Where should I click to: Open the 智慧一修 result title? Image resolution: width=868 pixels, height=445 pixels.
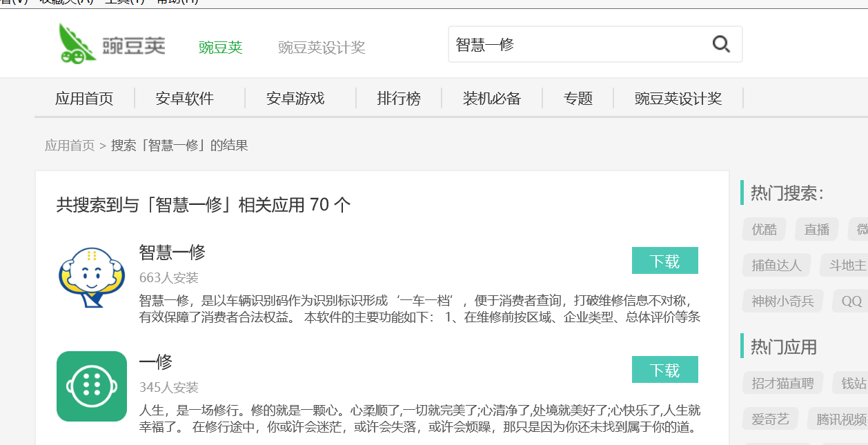(x=172, y=253)
